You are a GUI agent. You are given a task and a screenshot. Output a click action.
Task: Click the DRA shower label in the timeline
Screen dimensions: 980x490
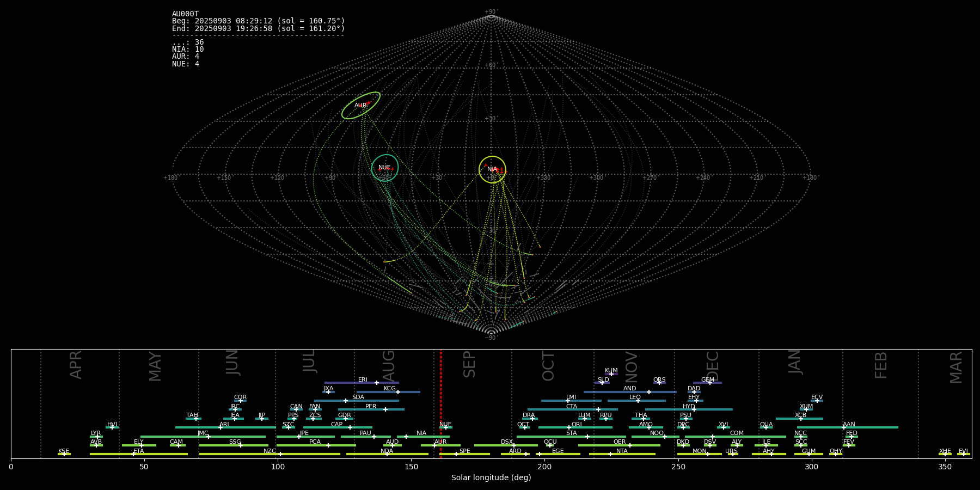point(529,415)
